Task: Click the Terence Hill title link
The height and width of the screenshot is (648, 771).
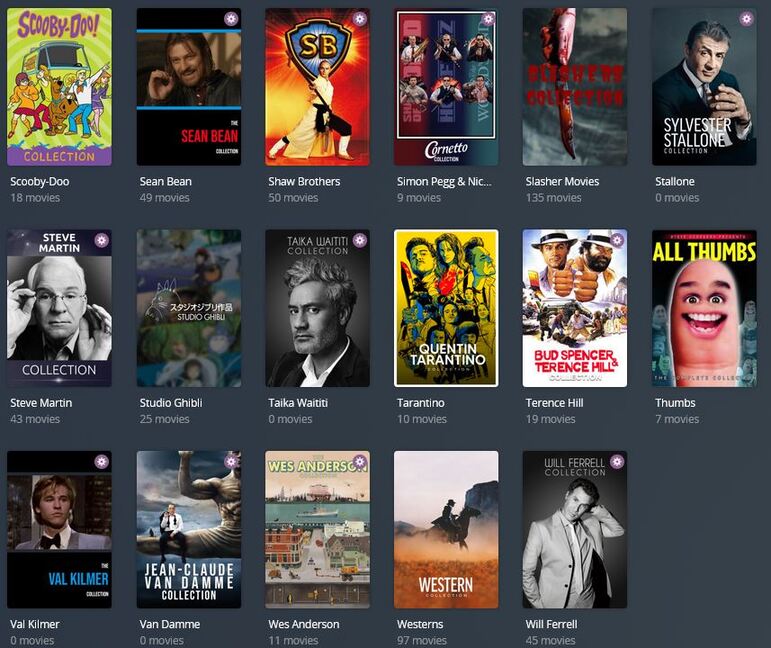Action: pos(554,403)
